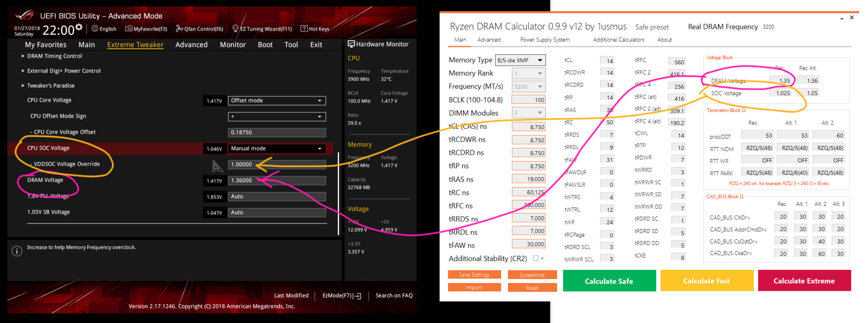The height and width of the screenshot is (323, 868).
Task: Launch EZ Tuning Wizard bulb icon
Action: [236, 29]
